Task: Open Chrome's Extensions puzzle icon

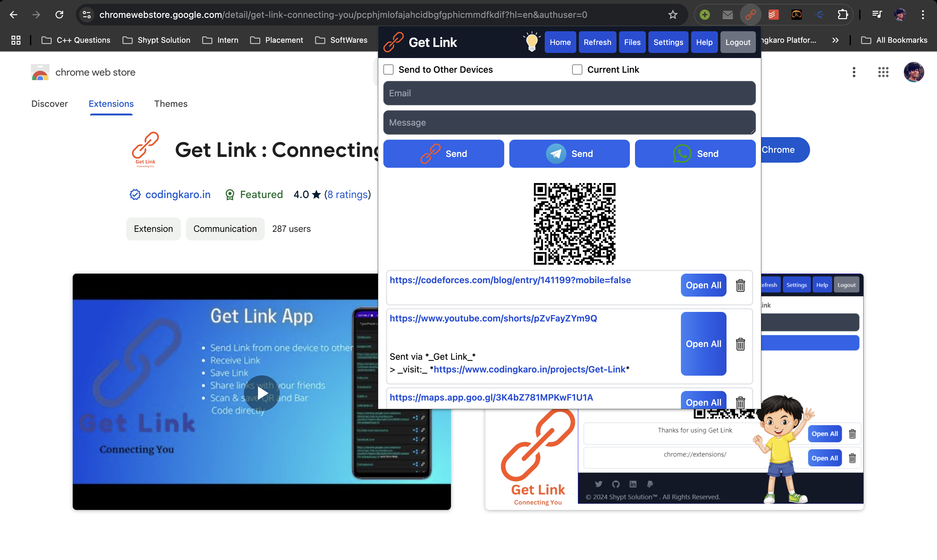Action: coord(842,15)
